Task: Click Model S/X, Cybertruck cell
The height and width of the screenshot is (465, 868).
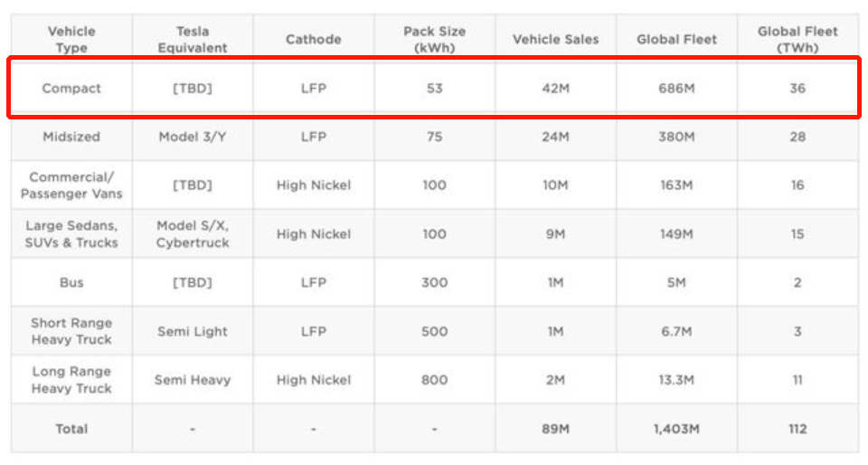Action: [193, 233]
